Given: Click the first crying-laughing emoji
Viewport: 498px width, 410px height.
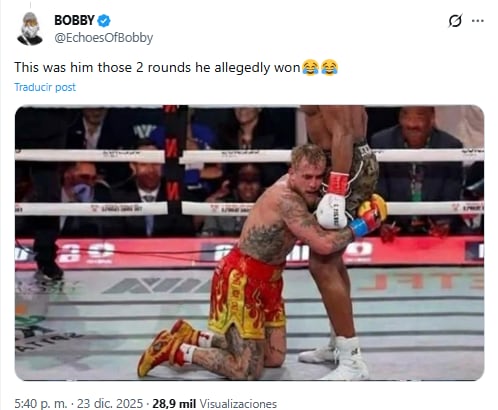Looking at the screenshot, I should pos(310,68).
